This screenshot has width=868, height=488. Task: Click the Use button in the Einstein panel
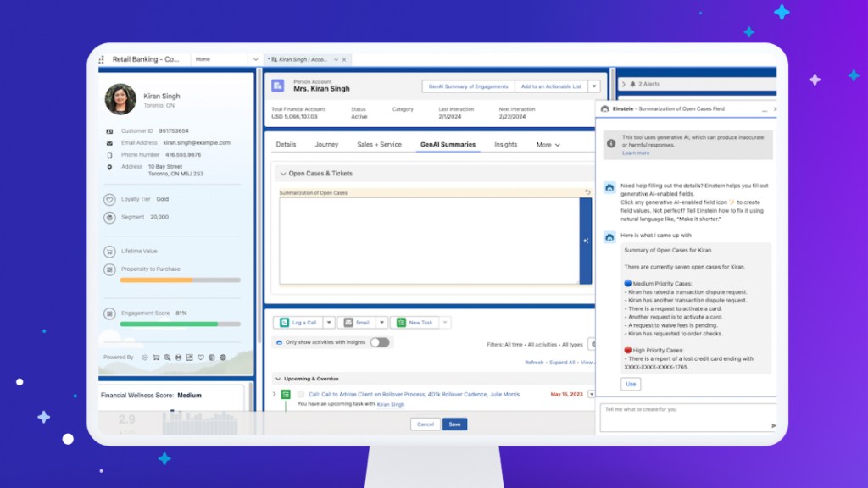[x=631, y=384]
